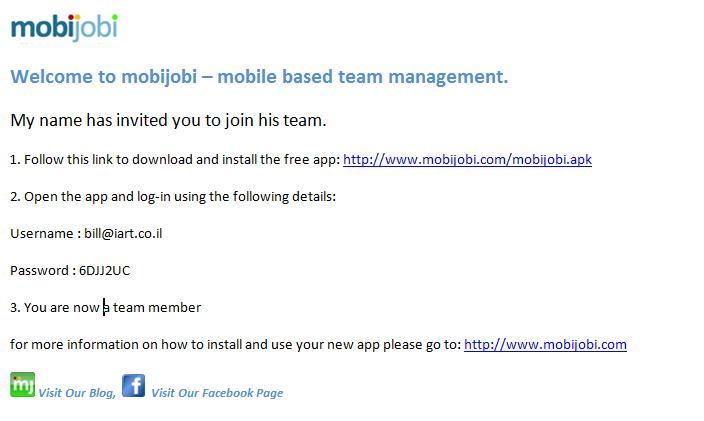Follow the Visit Our Facebook Page link

(x=216, y=393)
